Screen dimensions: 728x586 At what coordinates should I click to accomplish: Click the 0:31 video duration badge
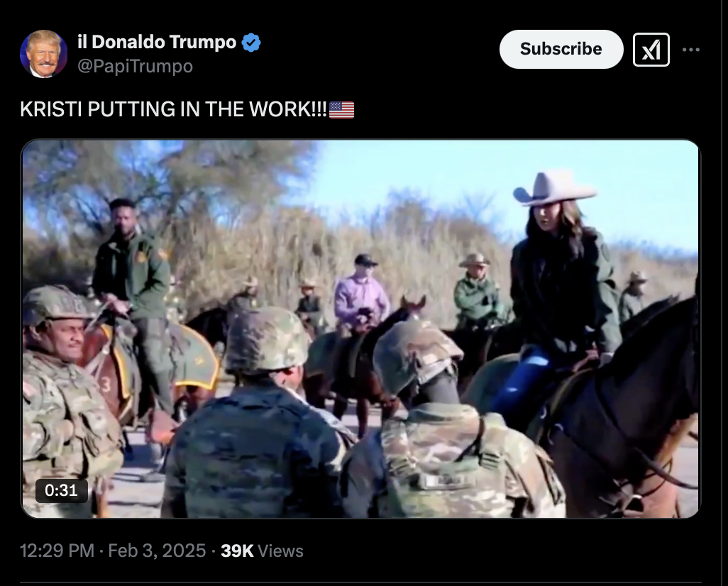point(61,490)
